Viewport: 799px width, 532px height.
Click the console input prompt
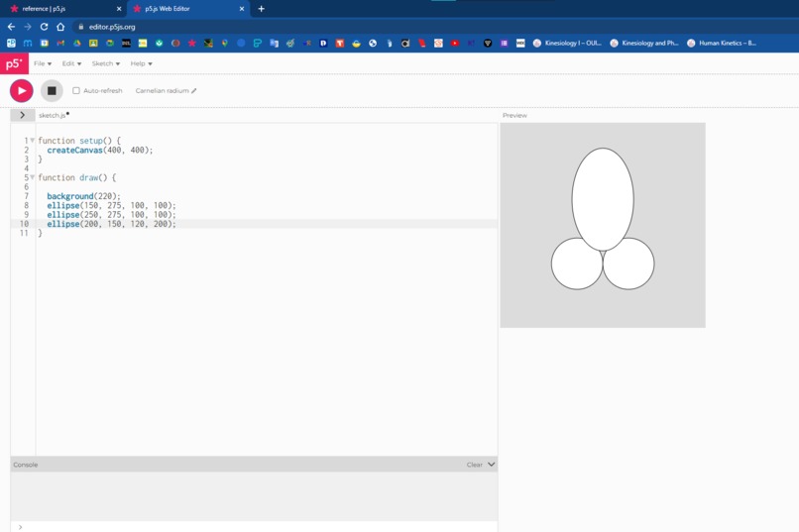[254, 527]
